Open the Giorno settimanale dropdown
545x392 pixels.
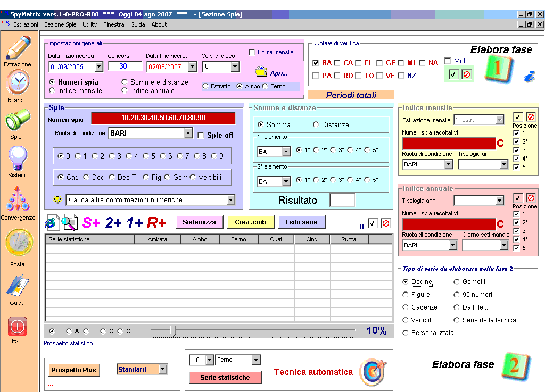[503, 245]
